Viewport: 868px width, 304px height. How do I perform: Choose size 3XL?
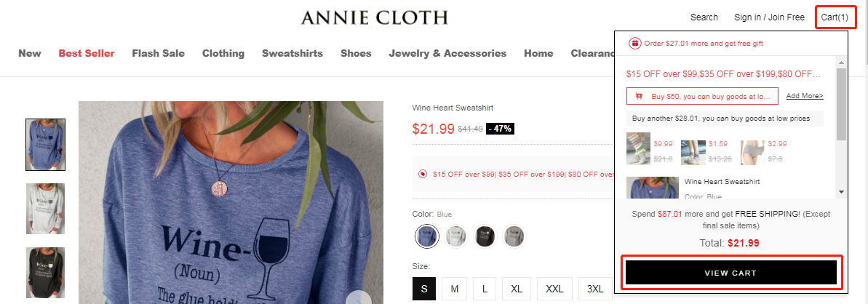[x=595, y=289]
